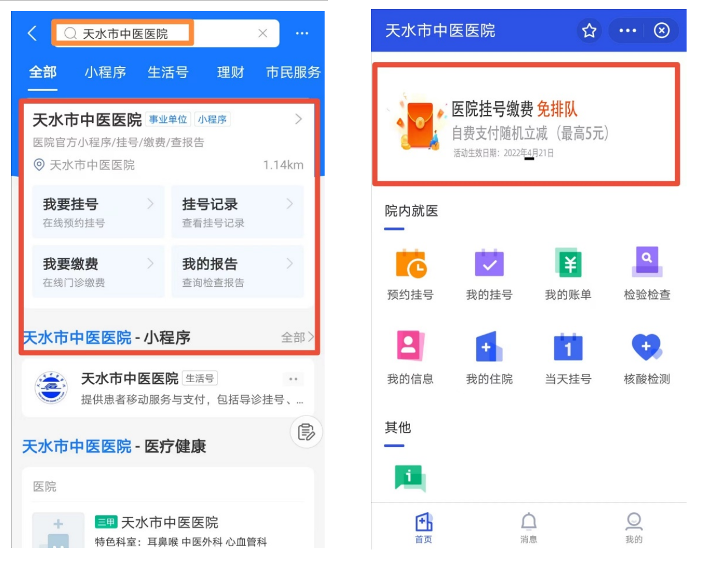Open the 挂号记录 shortcut

[x=238, y=212]
